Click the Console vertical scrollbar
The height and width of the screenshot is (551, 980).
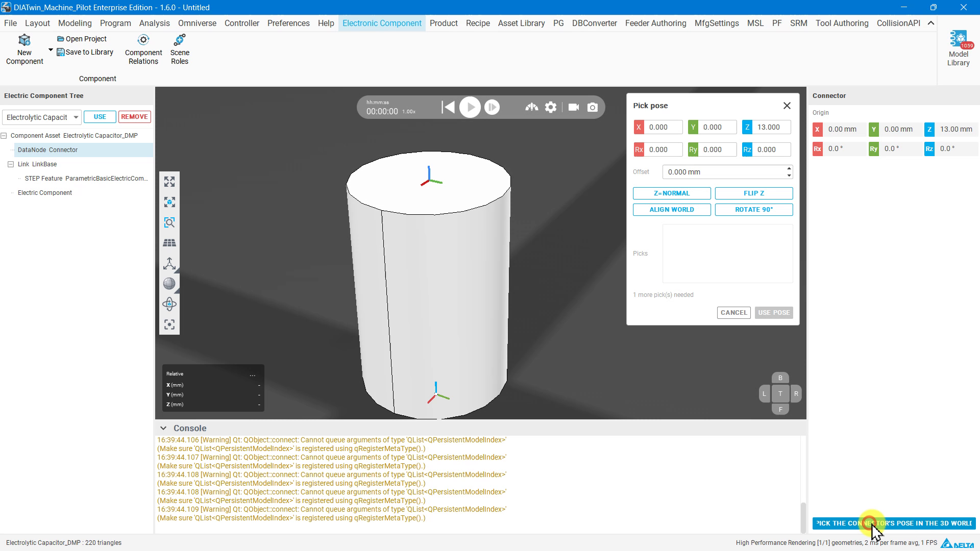coord(803,517)
